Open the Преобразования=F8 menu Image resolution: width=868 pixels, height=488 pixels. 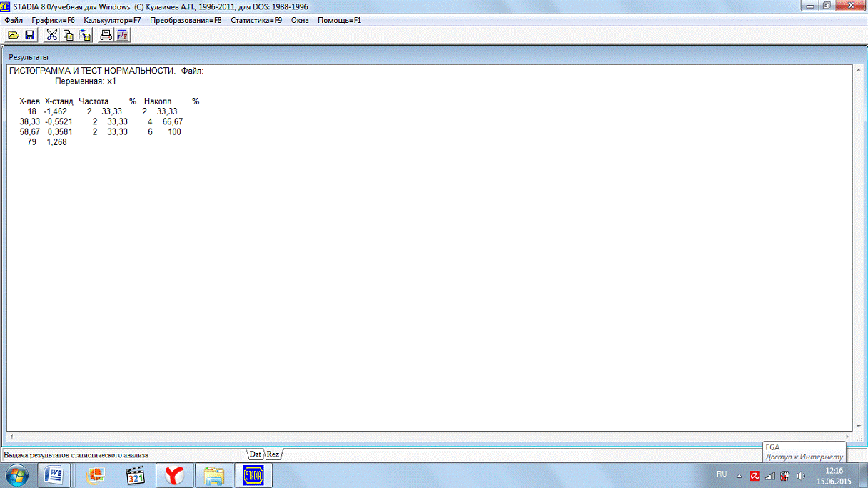tap(186, 20)
